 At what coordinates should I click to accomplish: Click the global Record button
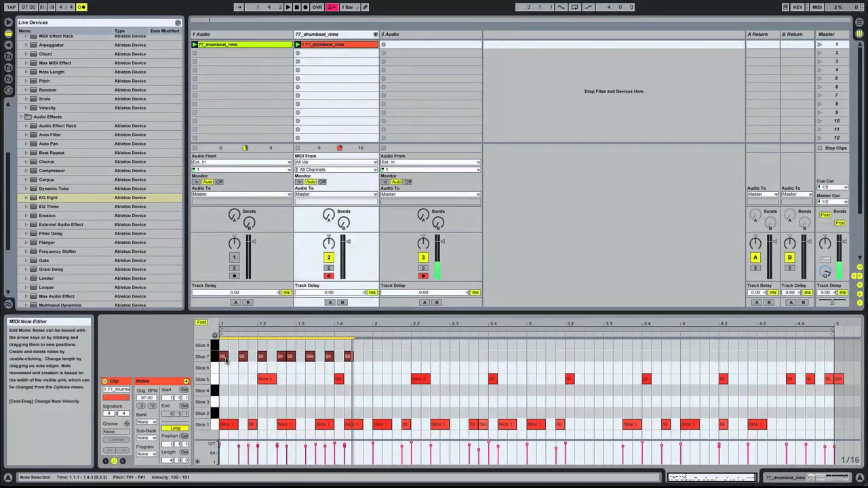tap(304, 7)
